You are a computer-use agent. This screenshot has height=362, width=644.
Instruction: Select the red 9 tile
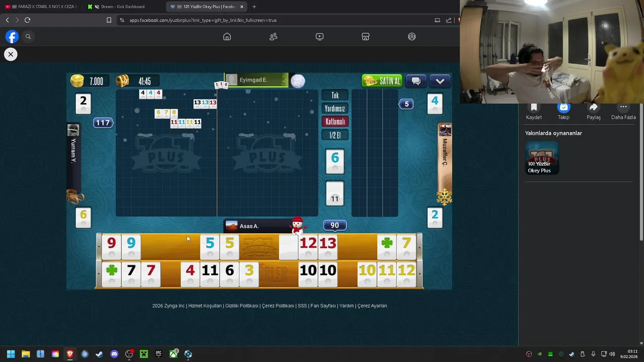[111, 246]
